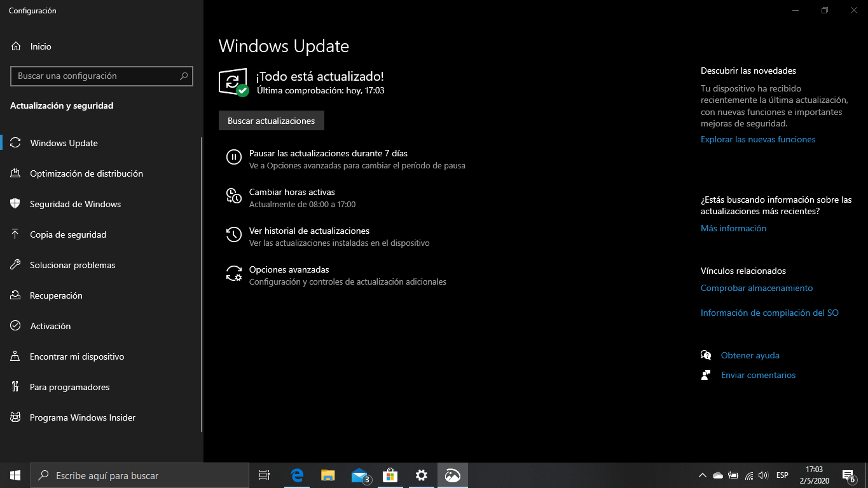Click the Enviar comentarios person icon
This screenshot has width=868, height=488.
pyautogui.click(x=706, y=375)
